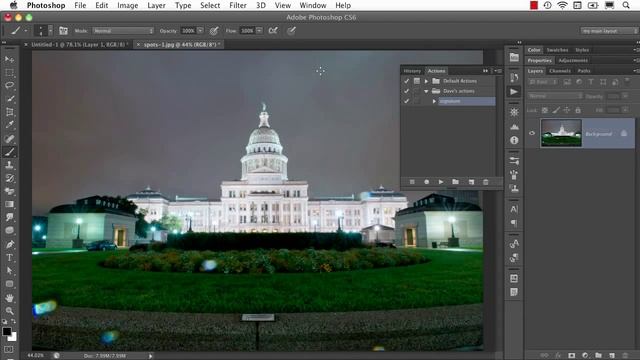Switch to the Channels tab
640x360 pixels.
pyautogui.click(x=560, y=71)
